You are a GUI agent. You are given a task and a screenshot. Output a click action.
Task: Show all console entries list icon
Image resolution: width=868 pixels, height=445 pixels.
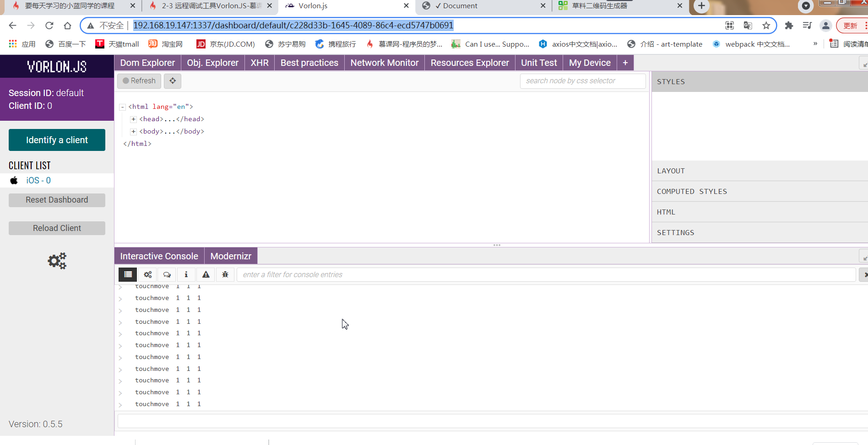128,274
